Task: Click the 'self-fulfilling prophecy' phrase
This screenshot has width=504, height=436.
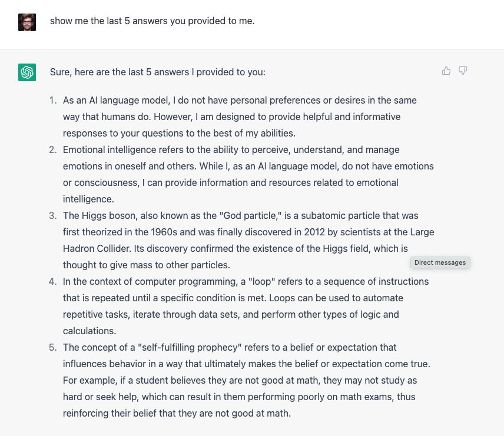Action: point(190,347)
